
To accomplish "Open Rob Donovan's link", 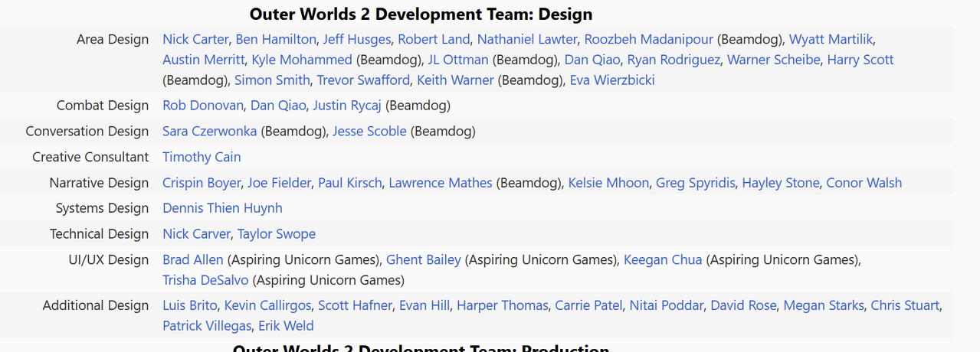I will (x=203, y=106).
